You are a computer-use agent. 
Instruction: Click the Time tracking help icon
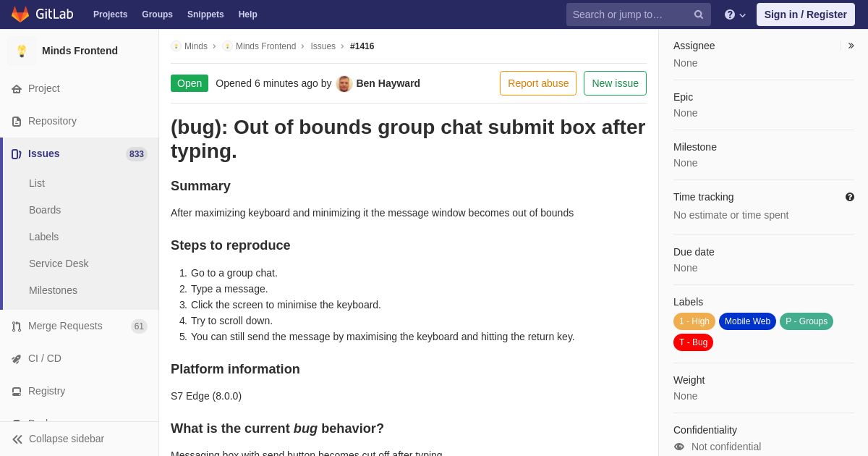coord(850,197)
